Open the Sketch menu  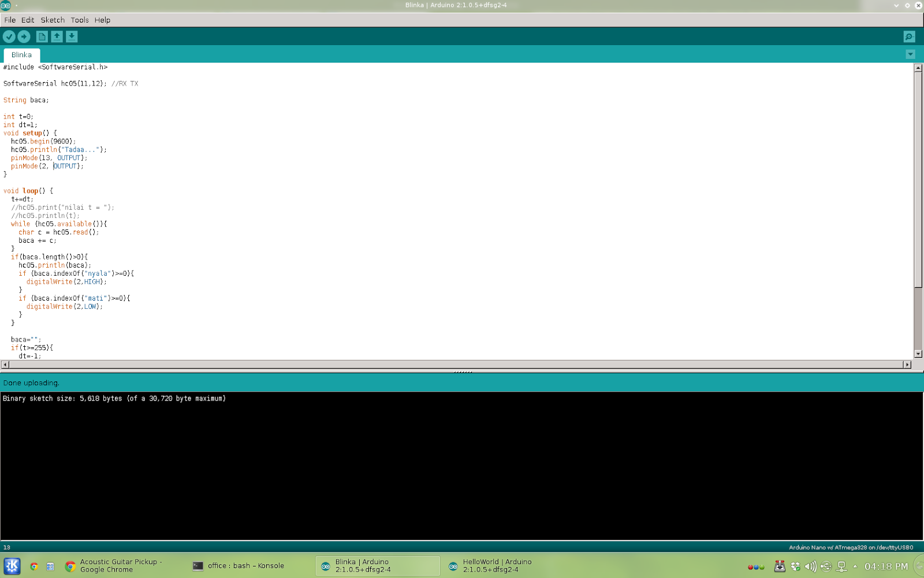coord(53,20)
